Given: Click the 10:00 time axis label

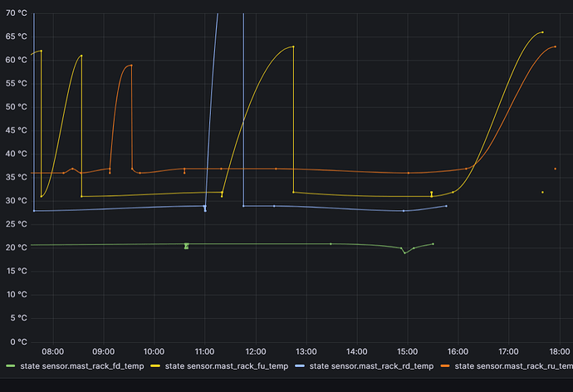Looking at the screenshot, I should (154, 351).
